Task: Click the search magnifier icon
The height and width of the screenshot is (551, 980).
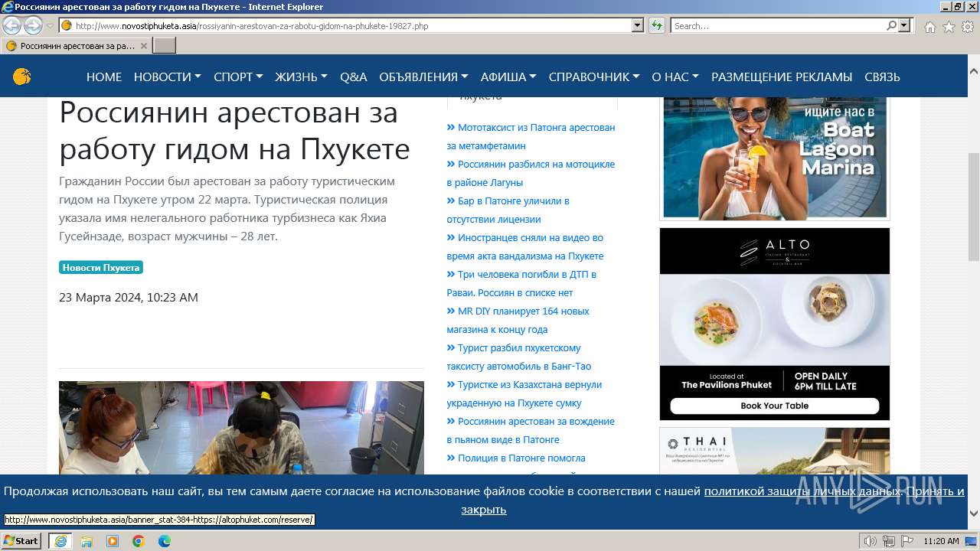Action: (891, 25)
